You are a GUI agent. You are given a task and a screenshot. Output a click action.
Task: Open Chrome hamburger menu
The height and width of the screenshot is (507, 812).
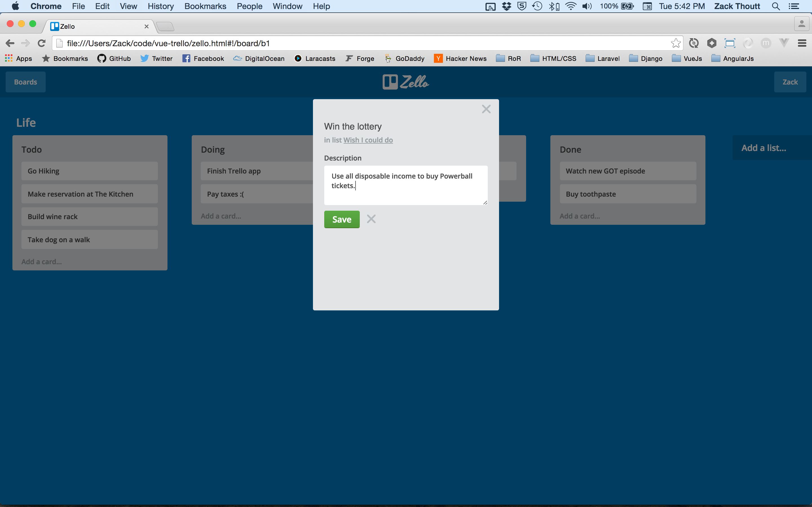tap(802, 43)
